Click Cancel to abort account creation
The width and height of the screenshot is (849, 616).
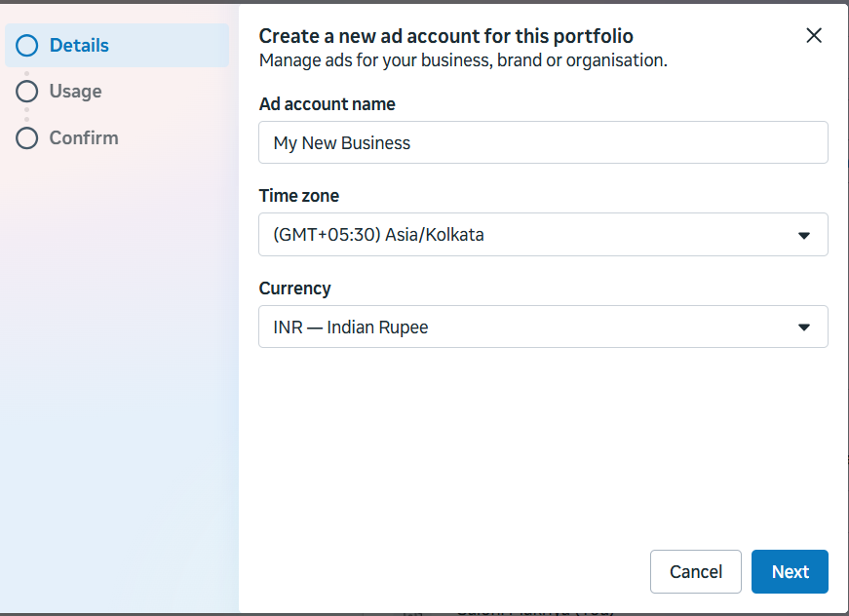pos(696,571)
